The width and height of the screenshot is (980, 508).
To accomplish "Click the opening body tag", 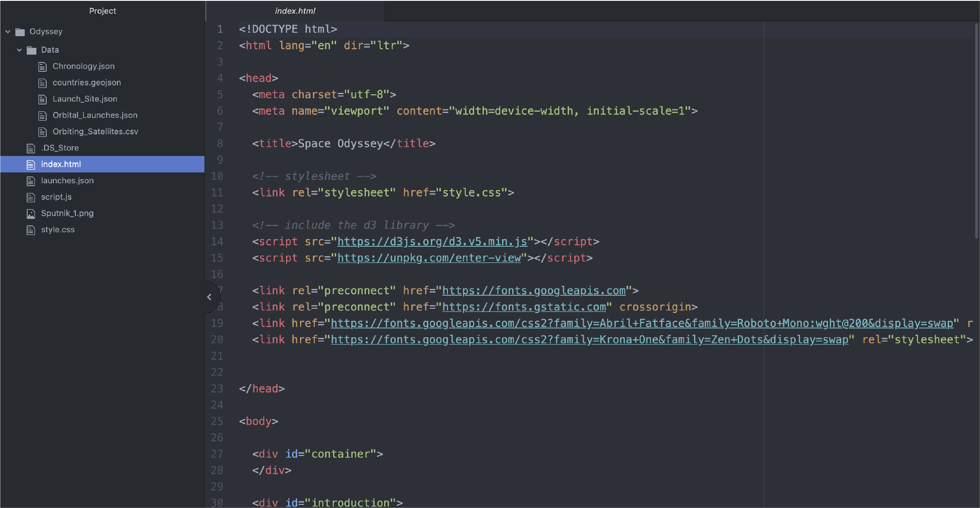I will click(x=258, y=421).
